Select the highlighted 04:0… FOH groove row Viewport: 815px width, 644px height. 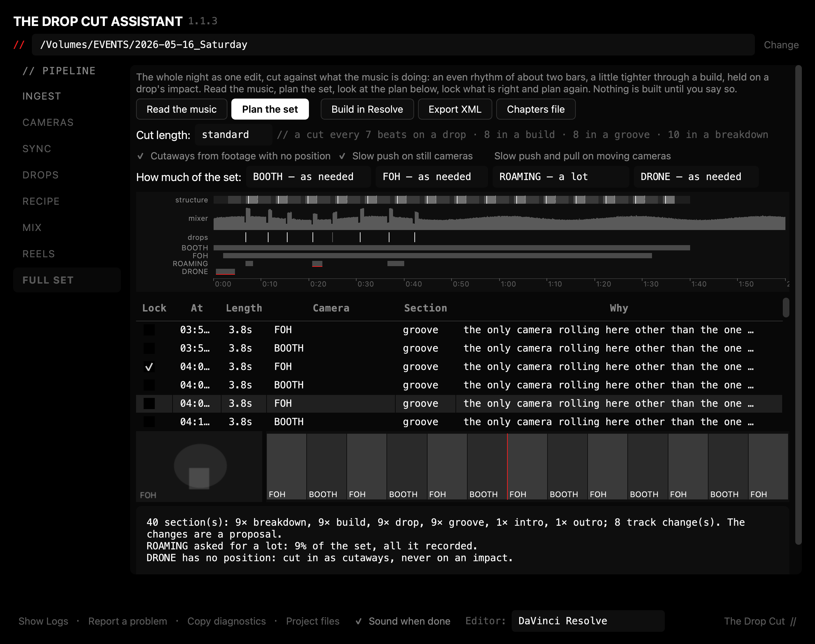(459, 403)
